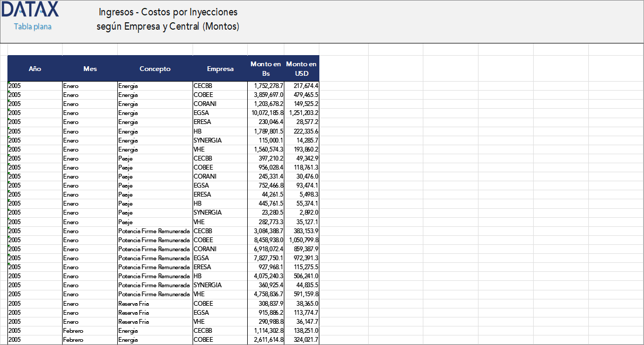
Task: Select the Mes column header
Action: (90, 68)
